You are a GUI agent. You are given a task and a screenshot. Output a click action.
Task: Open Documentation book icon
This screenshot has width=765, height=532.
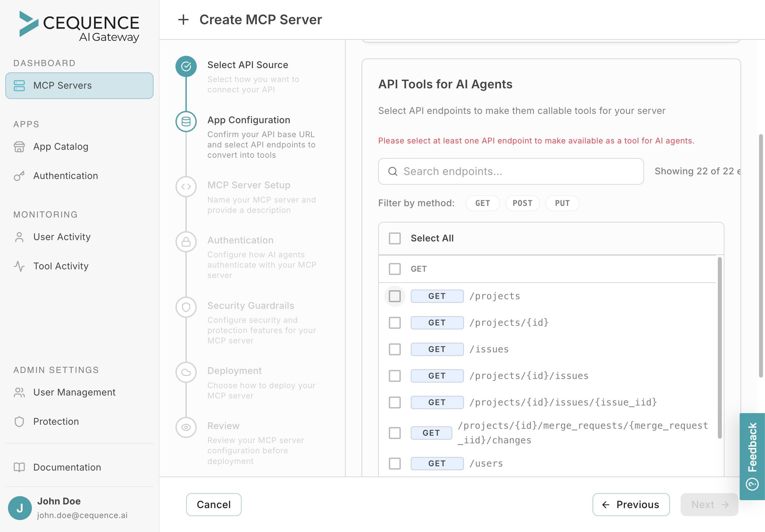(19, 468)
